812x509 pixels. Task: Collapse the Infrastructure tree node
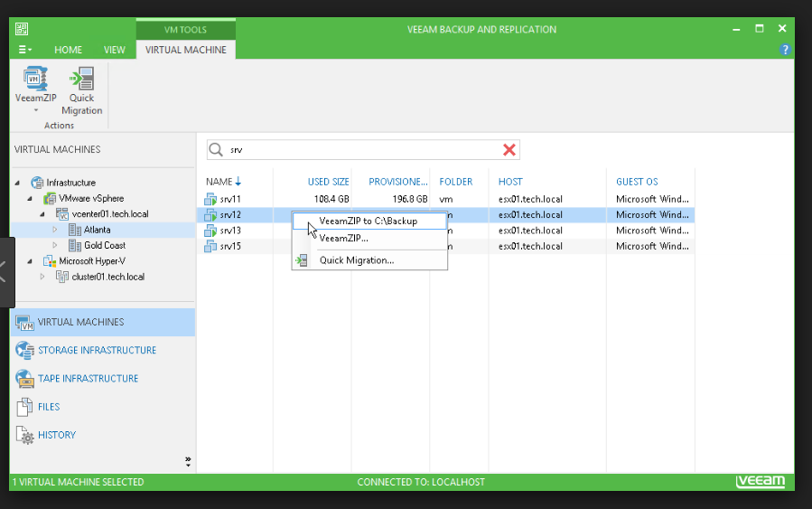pyautogui.click(x=17, y=183)
